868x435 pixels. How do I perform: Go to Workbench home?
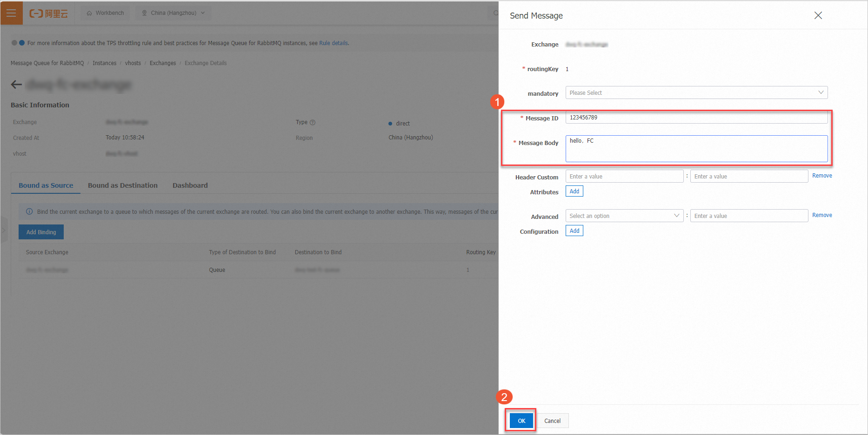tap(106, 13)
